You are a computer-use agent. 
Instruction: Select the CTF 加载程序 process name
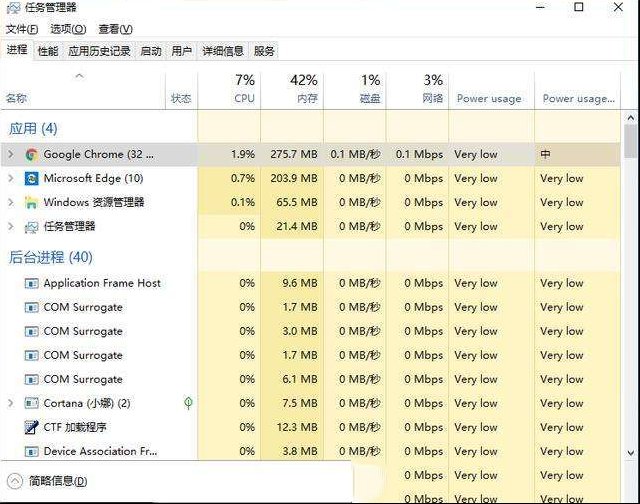(75, 427)
